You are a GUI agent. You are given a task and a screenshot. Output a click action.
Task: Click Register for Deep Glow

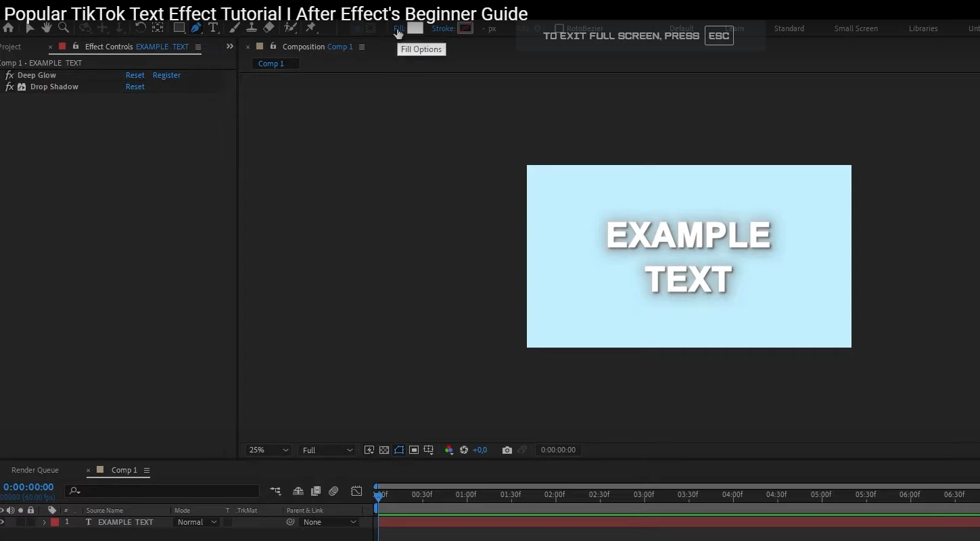[x=166, y=75]
